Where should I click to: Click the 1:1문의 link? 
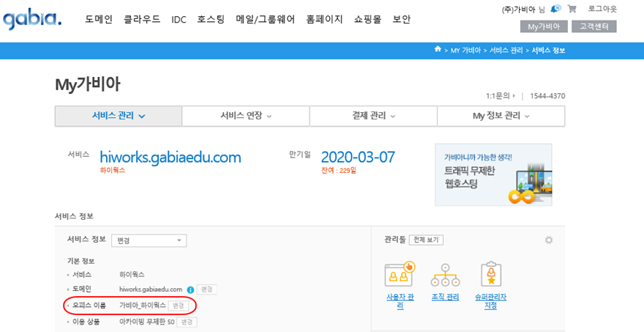[x=501, y=96]
